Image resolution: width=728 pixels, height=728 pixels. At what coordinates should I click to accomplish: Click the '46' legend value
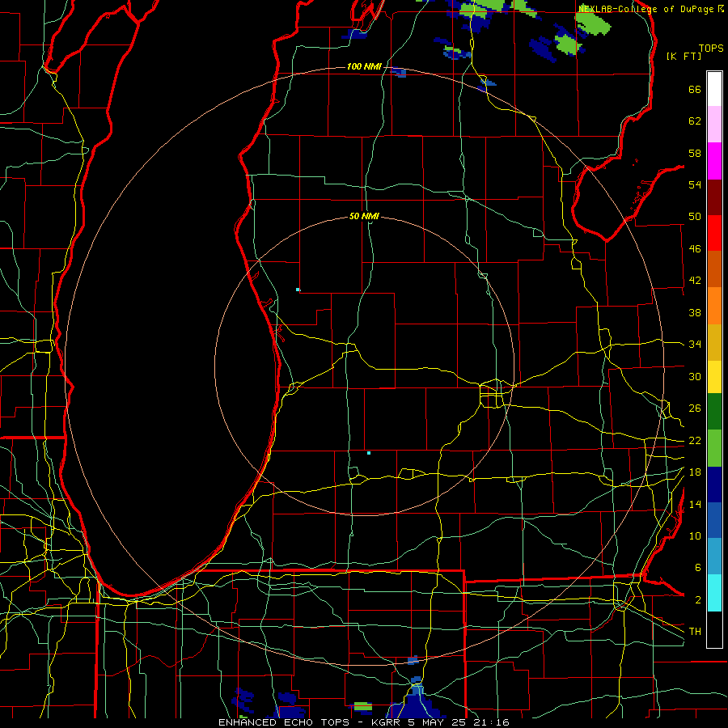point(695,249)
